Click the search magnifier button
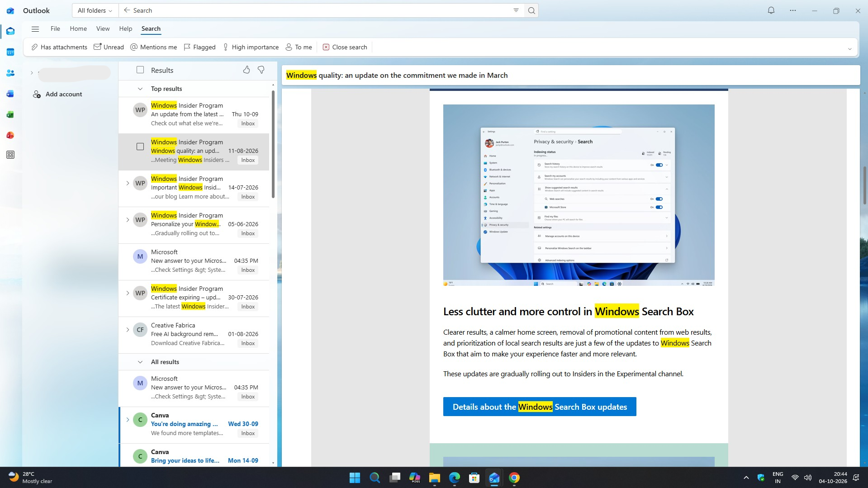Viewport: 868px width, 488px height. (x=531, y=10)
